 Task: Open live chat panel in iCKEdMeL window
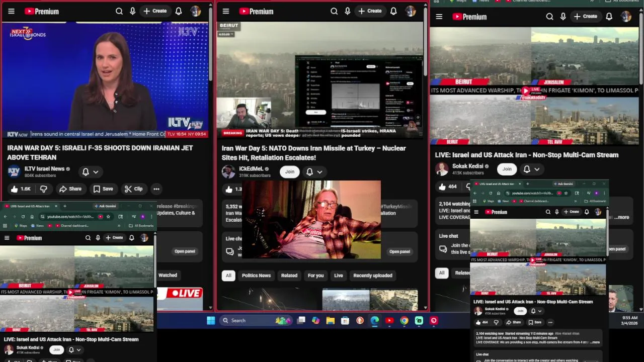399,251
